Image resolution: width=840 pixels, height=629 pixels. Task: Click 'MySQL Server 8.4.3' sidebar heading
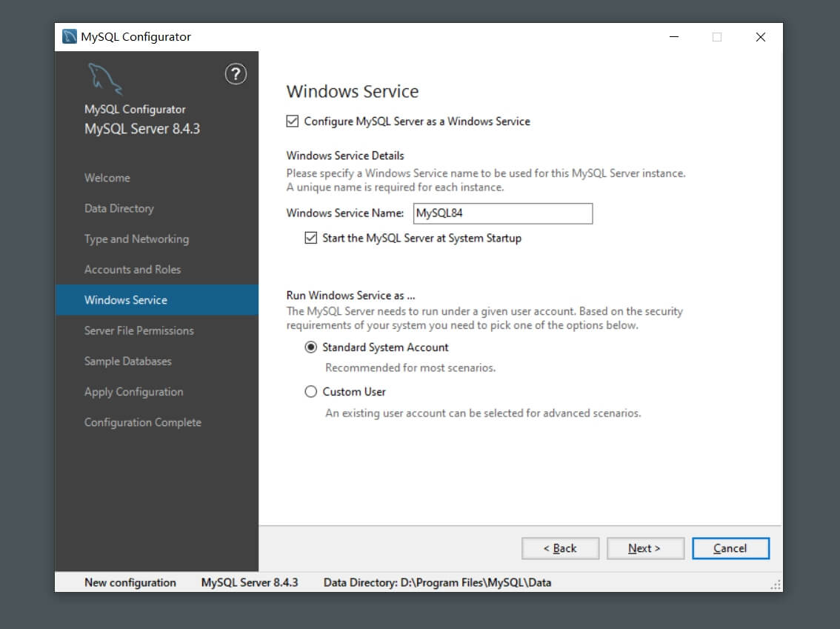pos(142,129)
